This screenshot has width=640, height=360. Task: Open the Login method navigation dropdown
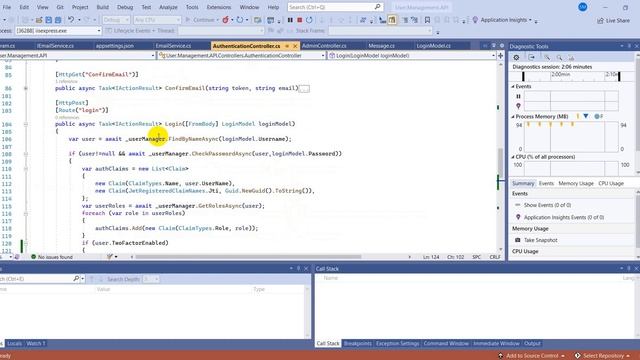(x=493, y=56)
